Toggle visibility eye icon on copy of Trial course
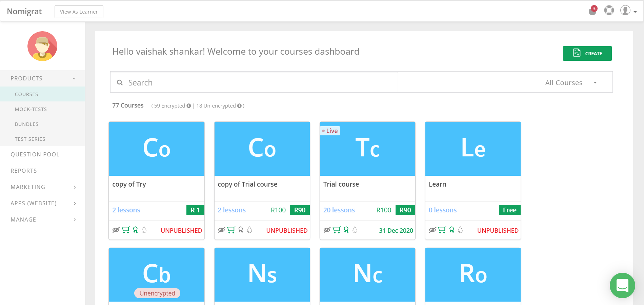The image size is (644, 305). click(221, 230)
